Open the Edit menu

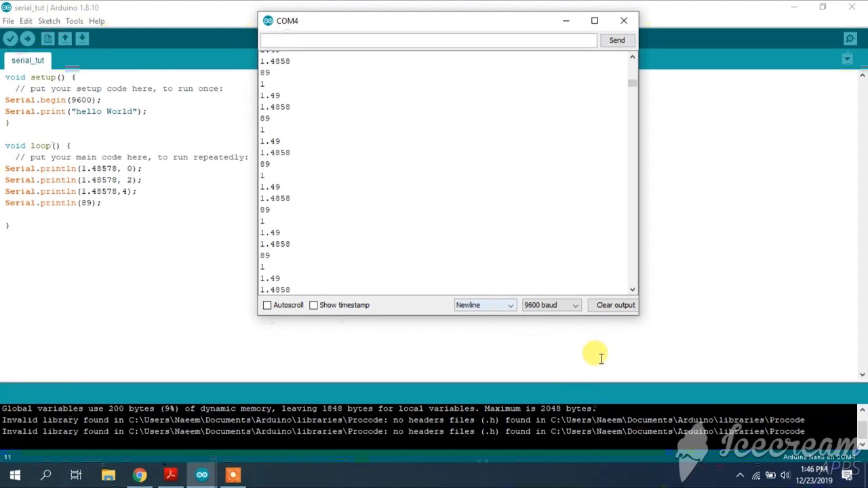tap(26, 21)
